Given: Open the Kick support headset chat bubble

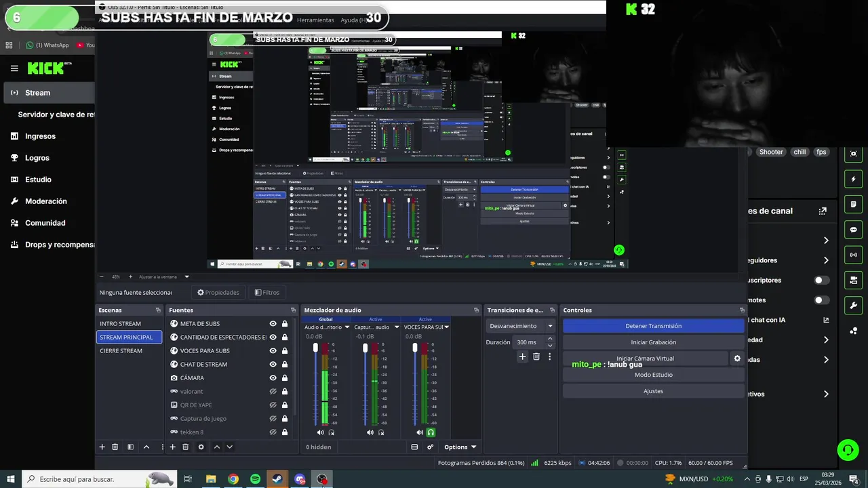Looking at the screenshot, I should point(847,449).
